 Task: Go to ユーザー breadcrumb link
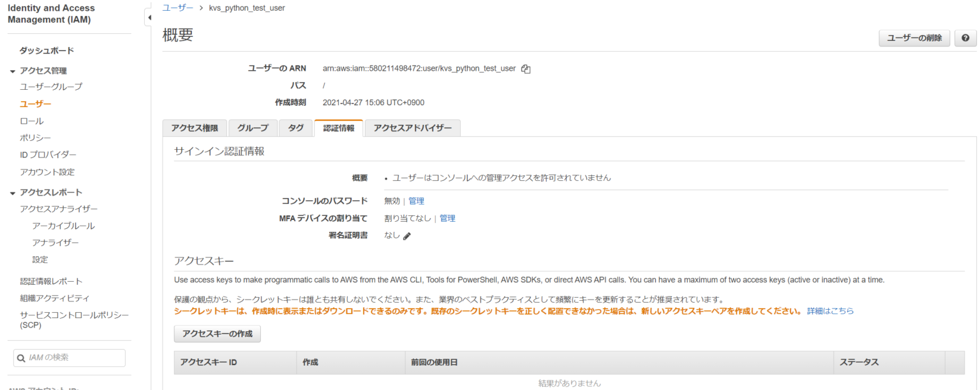coord(178,8)
